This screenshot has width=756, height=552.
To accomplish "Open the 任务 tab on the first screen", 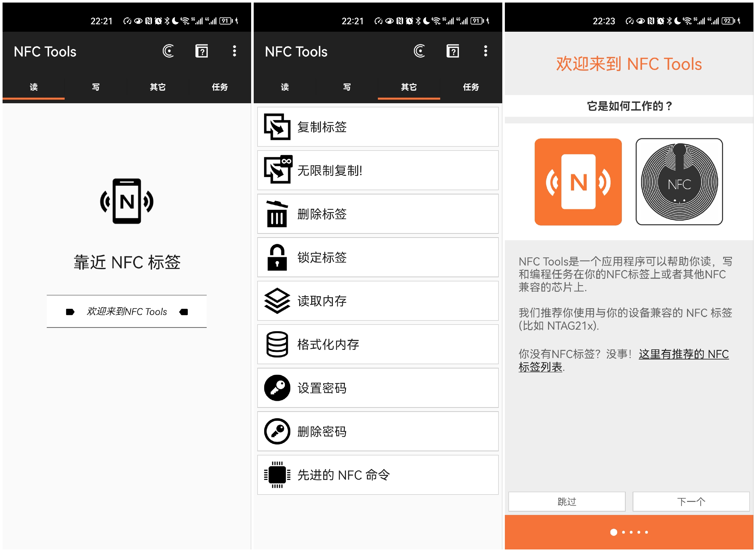I will point(220,87).
